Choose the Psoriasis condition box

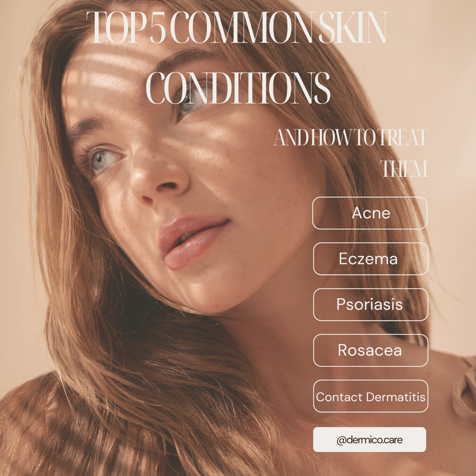click(370, 304)
